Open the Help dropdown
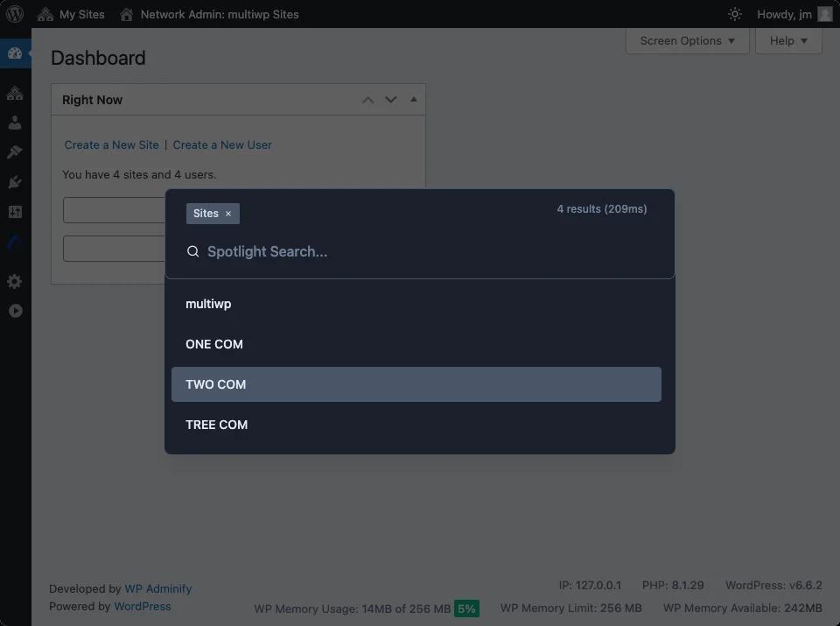Viewport: 840px width, 626px height. click(x=787, y=40)
